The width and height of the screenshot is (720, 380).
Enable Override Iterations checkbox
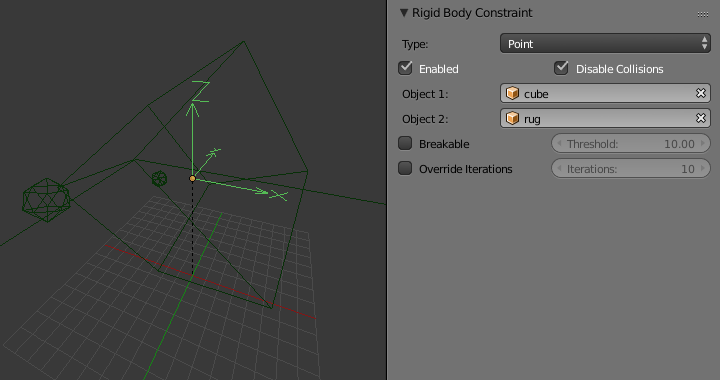[405, 168]
